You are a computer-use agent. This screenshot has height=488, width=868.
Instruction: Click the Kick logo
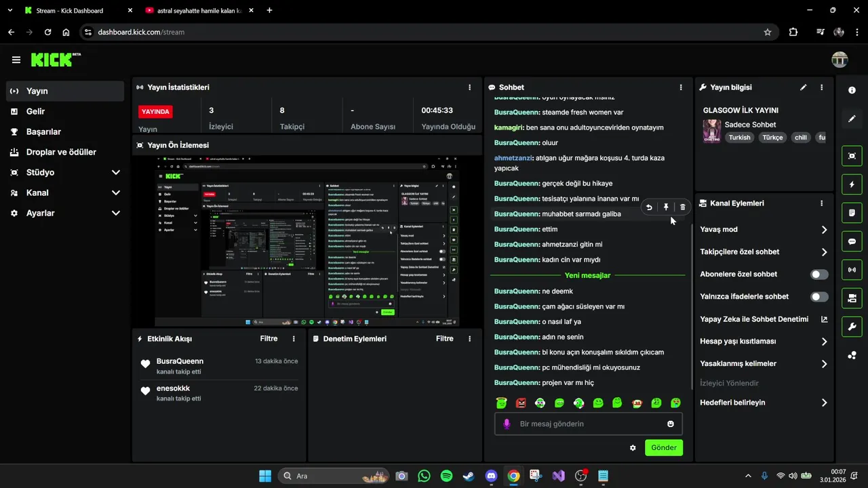pyautogui.click(x=56, y=60)
